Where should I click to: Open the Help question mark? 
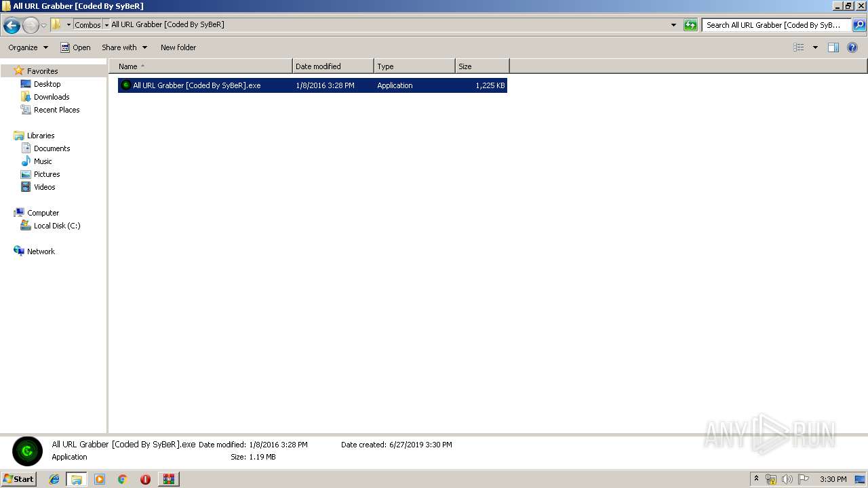[852, 47]
